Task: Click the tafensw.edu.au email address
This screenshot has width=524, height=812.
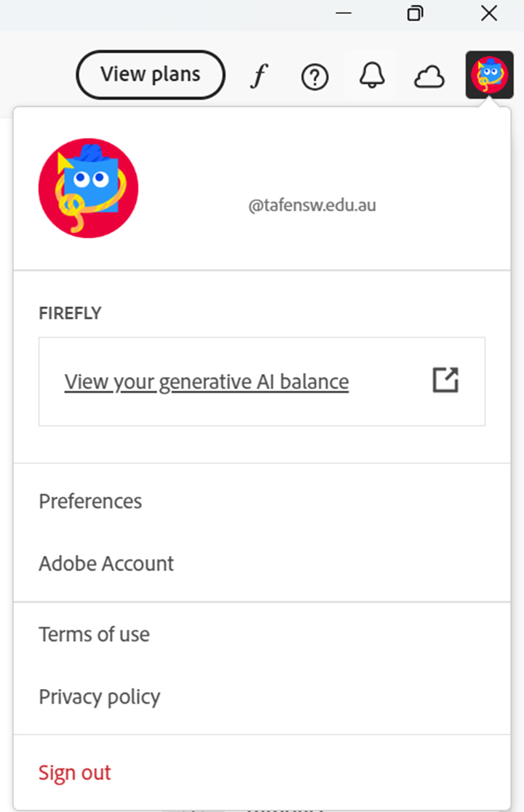Action: pyautogui.click(x=312, y=206)
